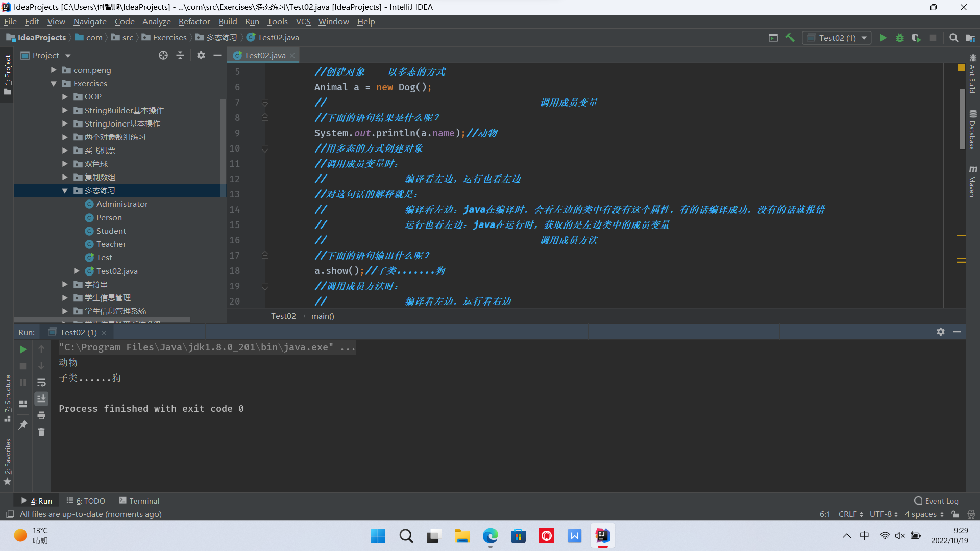Expand the OOP folder
980x551 pixels.
pyautogui.click(x=65, y=97)
